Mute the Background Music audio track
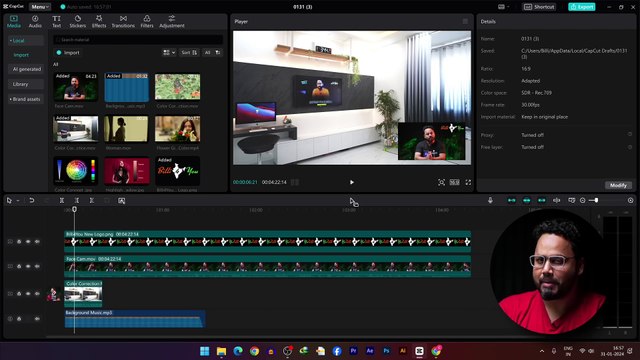Screen dimensions: 640x360 point(37,319)
